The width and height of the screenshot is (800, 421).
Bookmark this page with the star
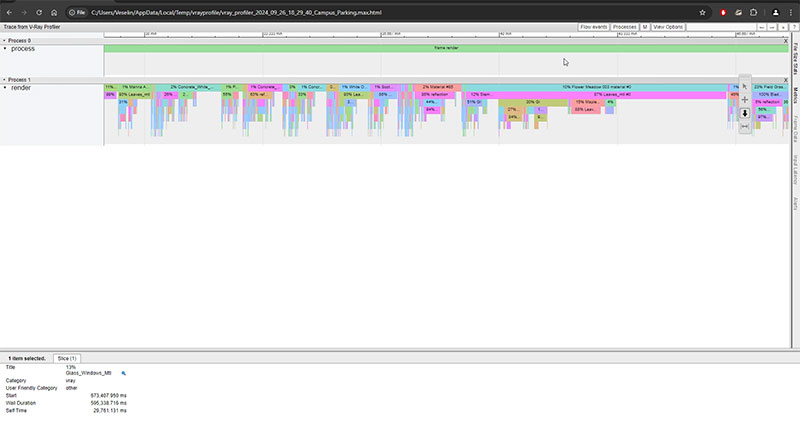[702, 13]
